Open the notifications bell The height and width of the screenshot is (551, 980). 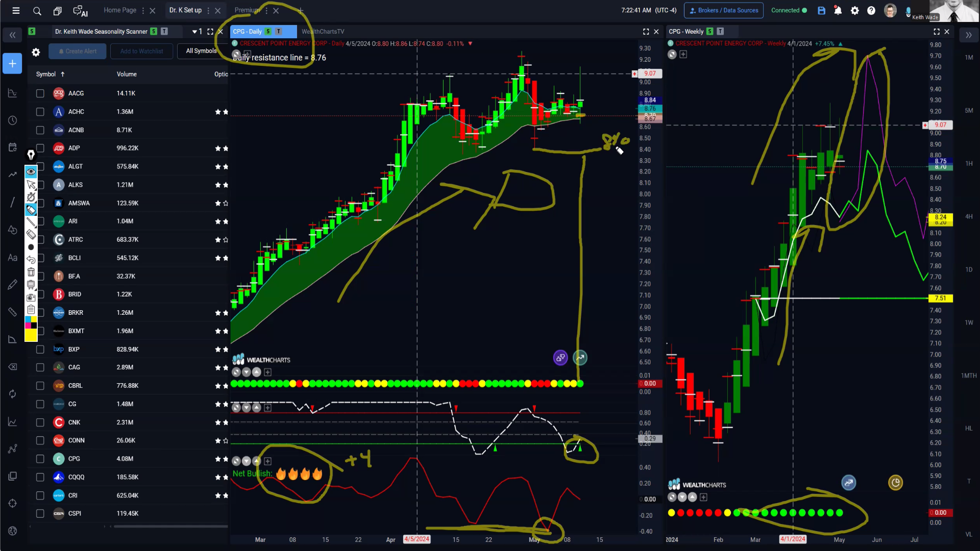coord(838,10)
